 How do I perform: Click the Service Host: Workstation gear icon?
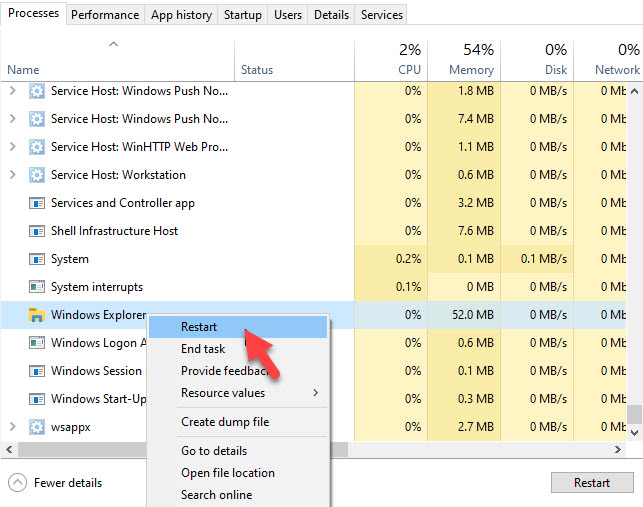click(x=36, y=175)
